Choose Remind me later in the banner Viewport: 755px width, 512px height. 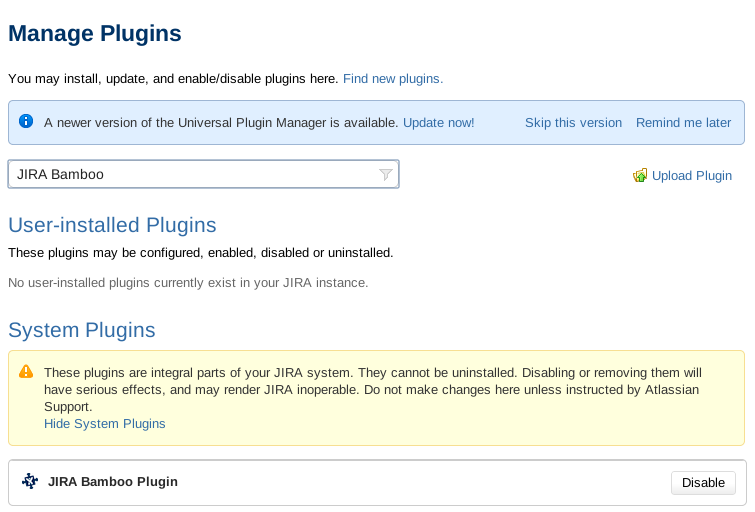click(x=683, y=123)
